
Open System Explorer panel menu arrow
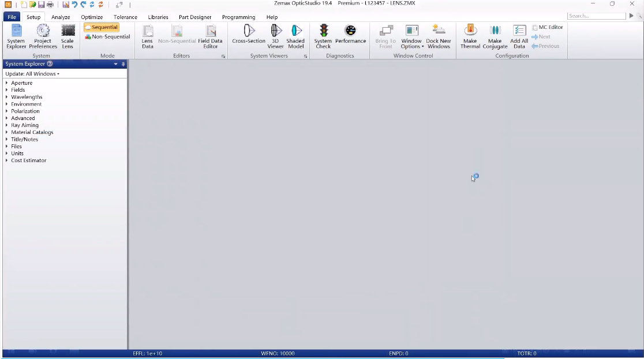[116, 64]
